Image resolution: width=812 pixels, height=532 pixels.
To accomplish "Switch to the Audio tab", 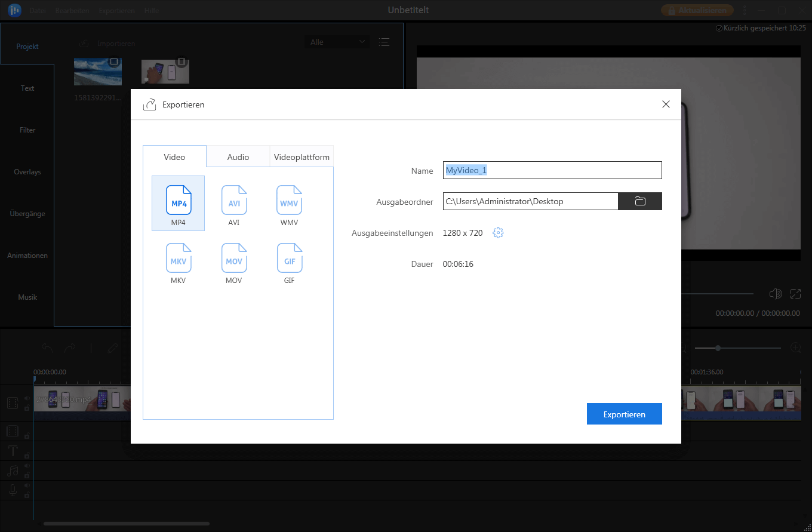I will click(x=238, y=157).
